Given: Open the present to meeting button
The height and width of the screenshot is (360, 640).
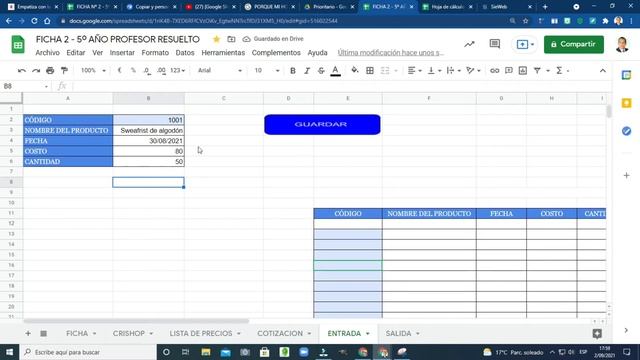Looking at the screenshot, I should [x=525, y=44].
